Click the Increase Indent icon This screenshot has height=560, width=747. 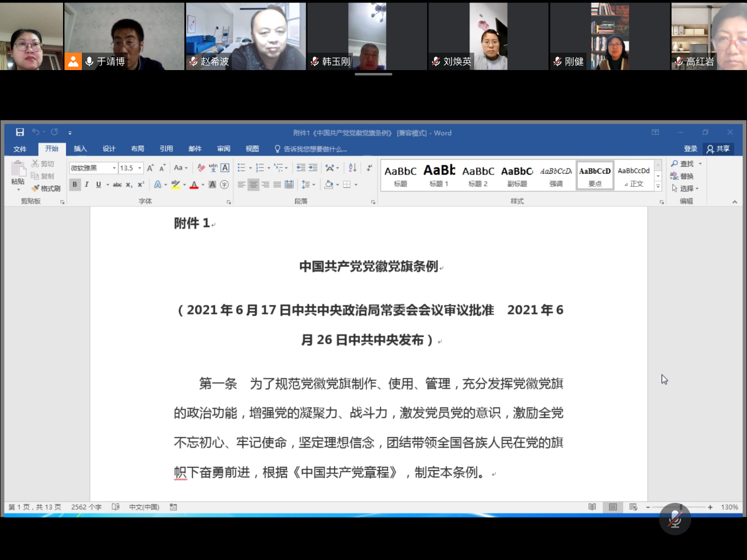(x=313, y=168)
